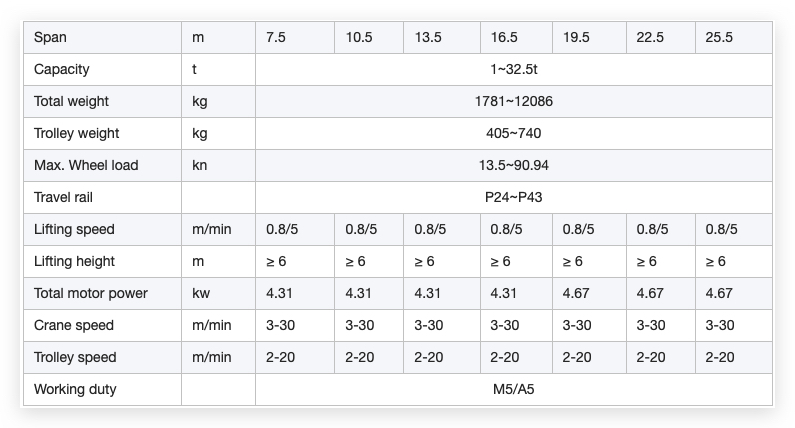Screen dimensions: 795x428
Task: Select the Crane speed row label
Action: tap(74, 325)
